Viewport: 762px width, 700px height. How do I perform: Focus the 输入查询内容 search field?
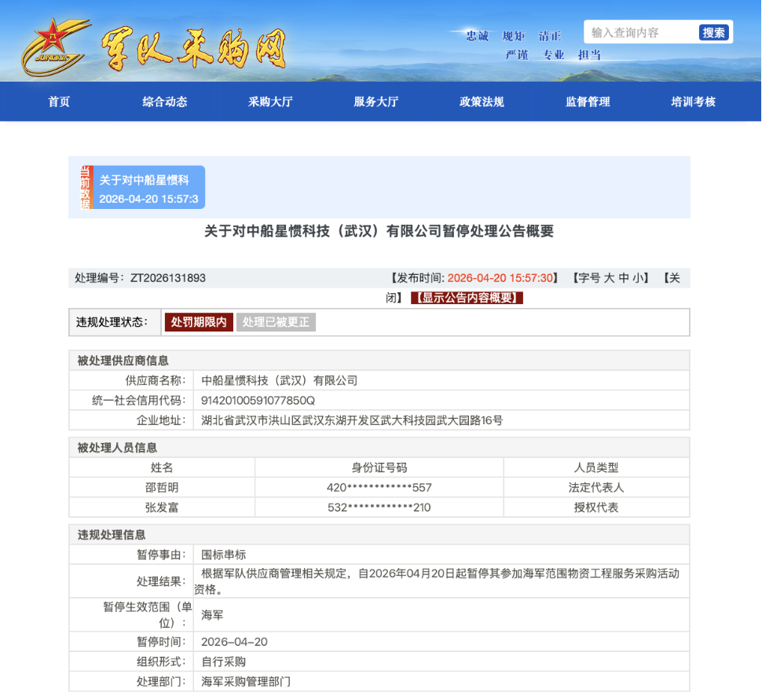point(639,33)
